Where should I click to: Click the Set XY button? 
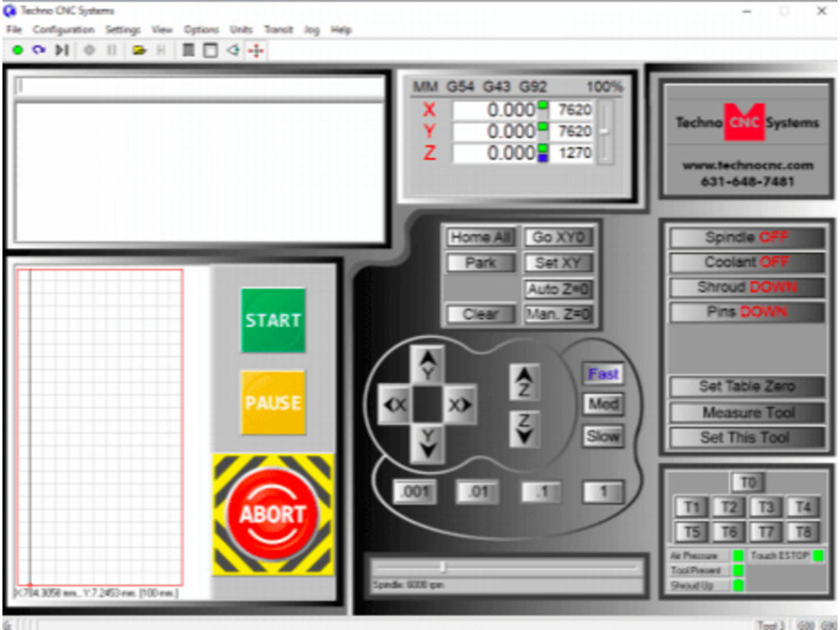[x=558, y=263]
